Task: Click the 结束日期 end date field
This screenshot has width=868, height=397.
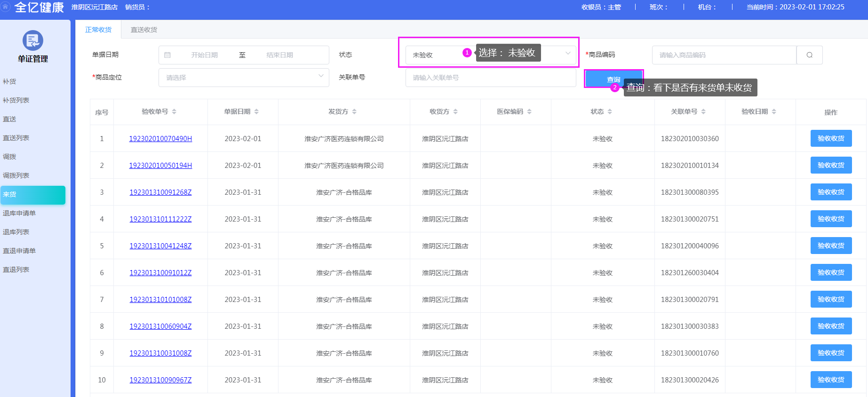Action: [279, 55]
